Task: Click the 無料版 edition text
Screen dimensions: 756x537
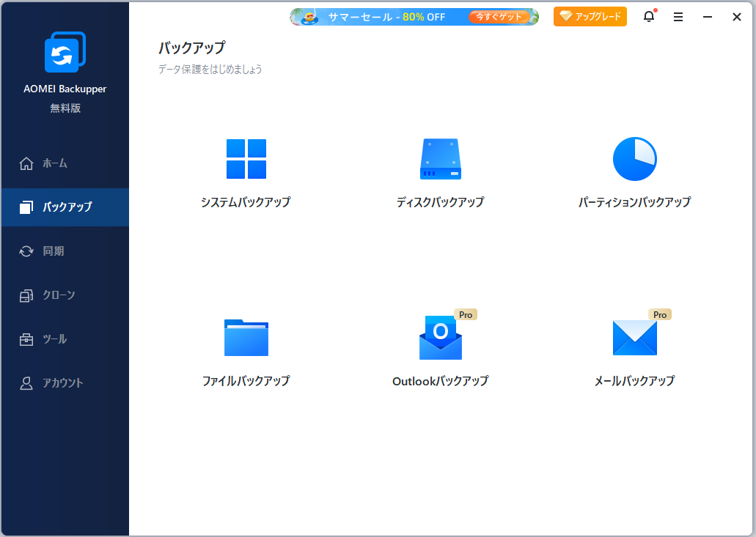Action: point(65,108)
